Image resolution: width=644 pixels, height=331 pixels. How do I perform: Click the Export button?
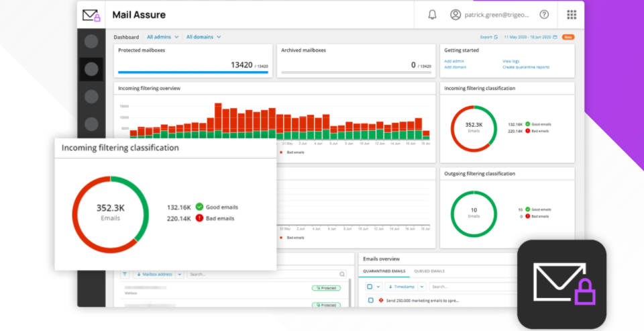(488, 37)
